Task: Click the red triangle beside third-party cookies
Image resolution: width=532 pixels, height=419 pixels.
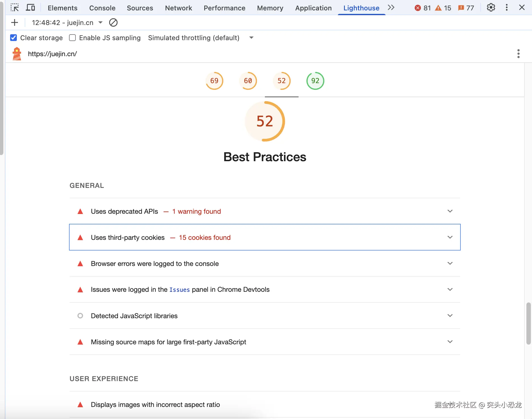Action: click(80, 237)
